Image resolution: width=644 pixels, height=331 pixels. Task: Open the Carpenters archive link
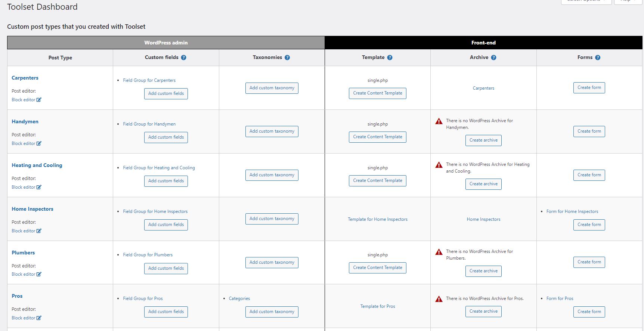483,88
